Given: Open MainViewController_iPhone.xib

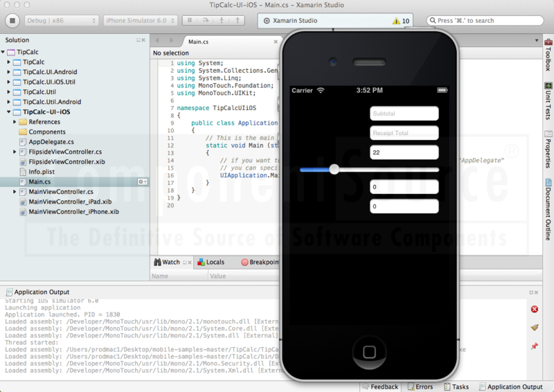Looking at the screenshot, I should (74, 212).
